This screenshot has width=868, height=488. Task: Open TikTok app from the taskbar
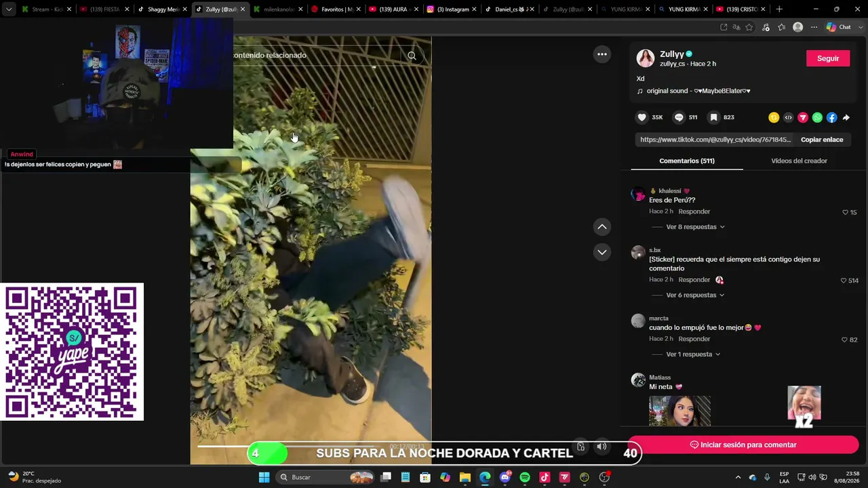[545, 477]
